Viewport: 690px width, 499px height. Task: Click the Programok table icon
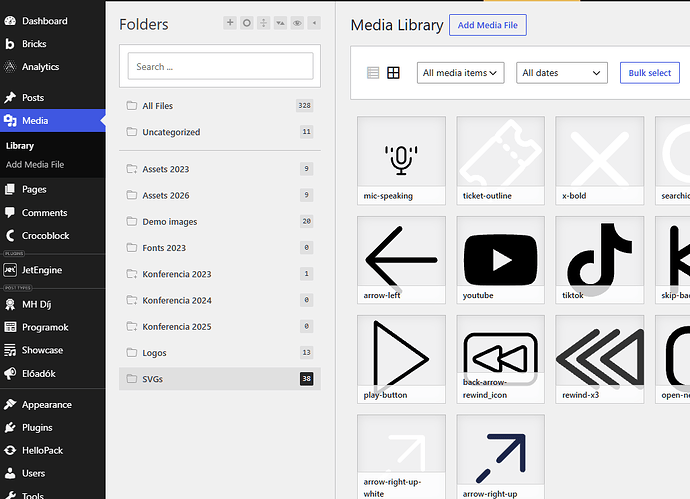click(x=10, y=327)
